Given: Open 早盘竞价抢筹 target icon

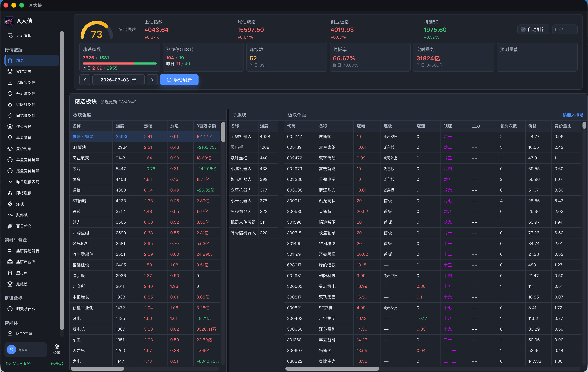Looking at the screenshot, I should coord(10,160).
